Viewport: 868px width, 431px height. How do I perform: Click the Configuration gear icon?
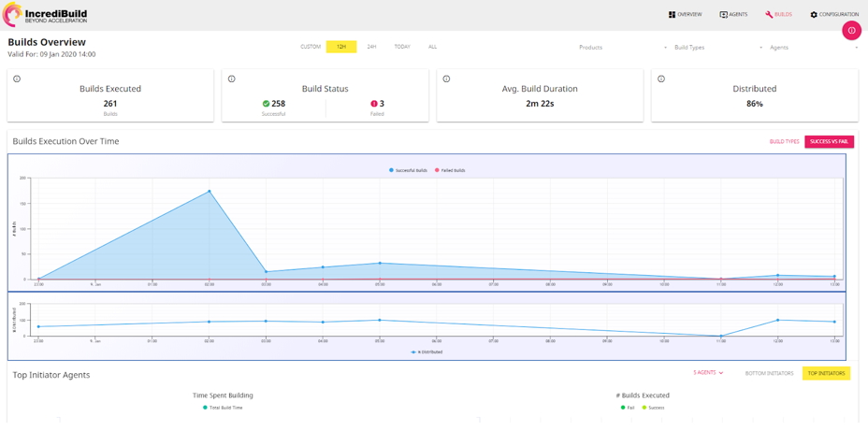[814, 14]
